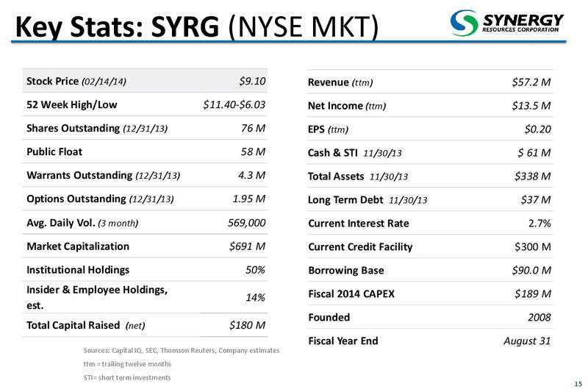Click the insider holdings value 14%
The height and width of the screenshot is (392, 588).
[x=255, y=297]
